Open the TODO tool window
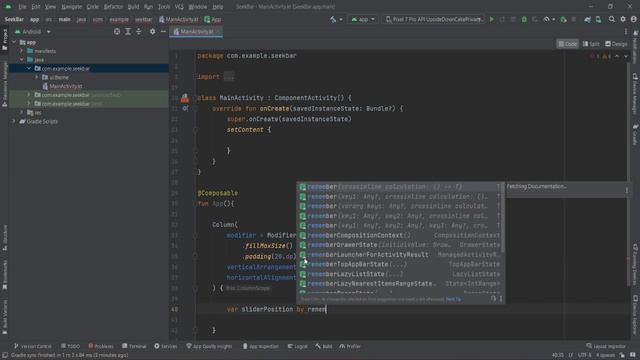640x360 pixels. (x=71, y=346)
